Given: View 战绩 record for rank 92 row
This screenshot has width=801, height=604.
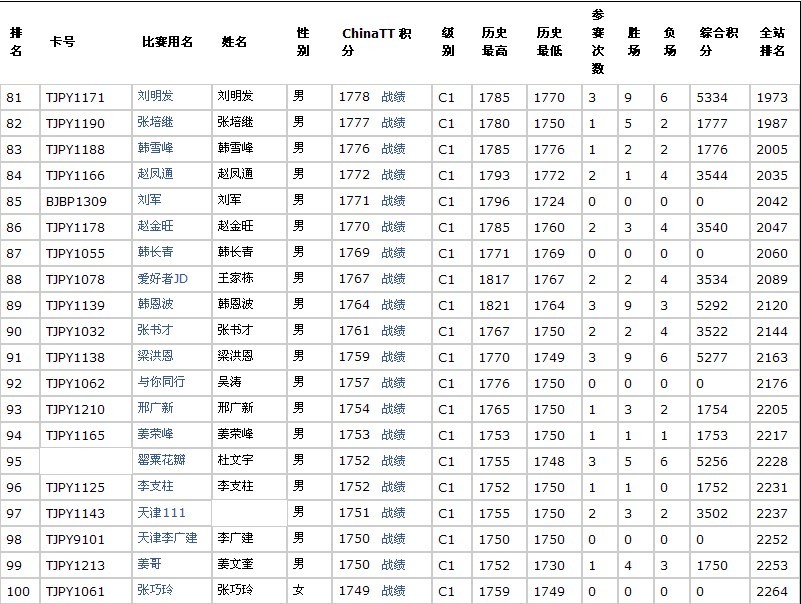Looking at the screenshot, I should tap(393, 383).
